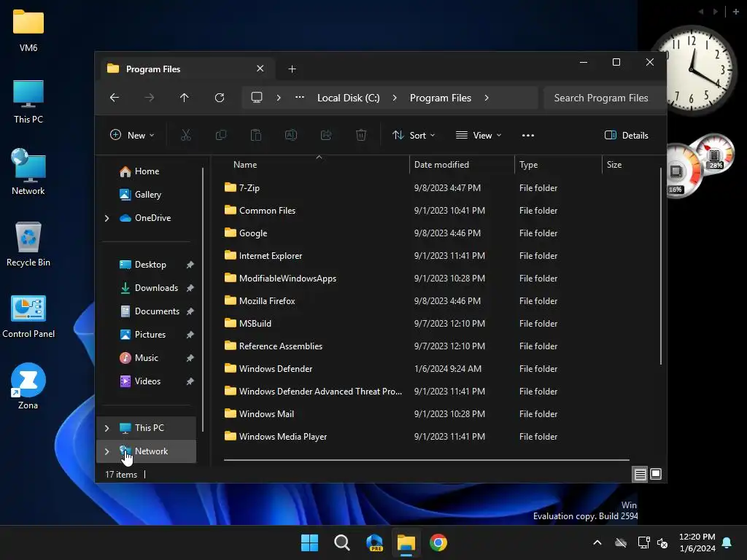Click the pin icon beside Videos
This screenshot has height=560, width=747.
pos(190,381)
